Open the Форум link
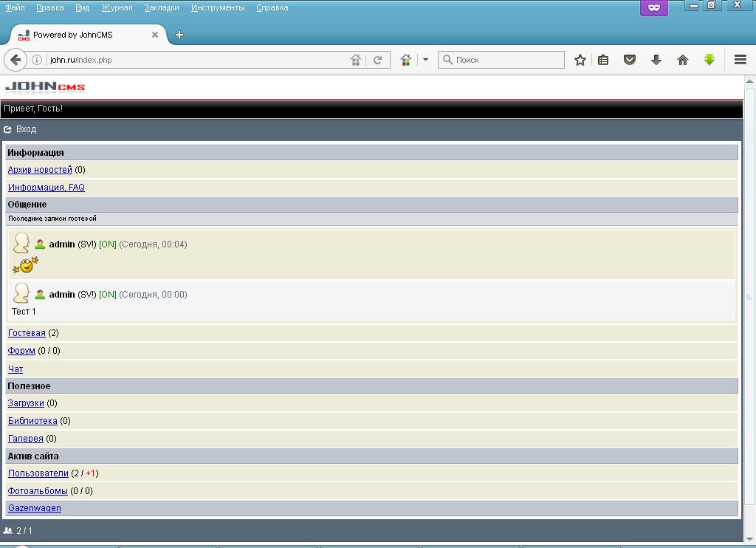 click(x=21, y=351)
